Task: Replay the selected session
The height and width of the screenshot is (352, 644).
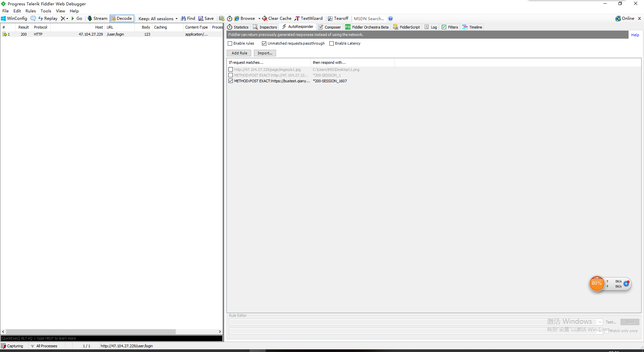Action: point(48,18)
